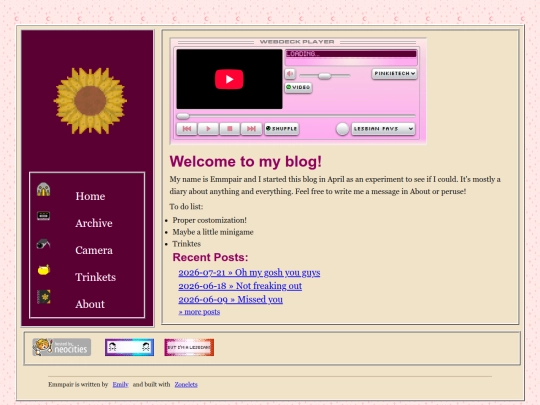Click the arch icon beside Home
The width and height of the screenshot is (540, 405).
point(43,189)
